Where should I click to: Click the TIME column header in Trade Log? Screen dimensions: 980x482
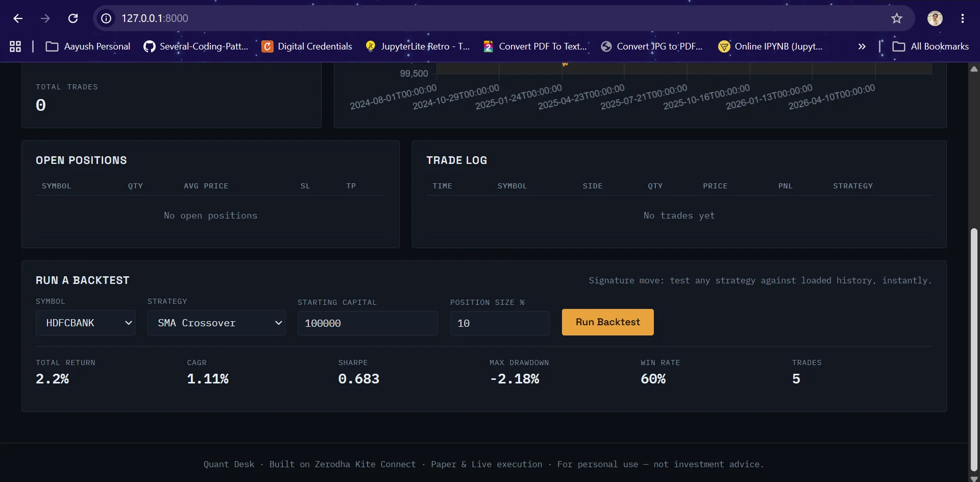pos(443,186)
